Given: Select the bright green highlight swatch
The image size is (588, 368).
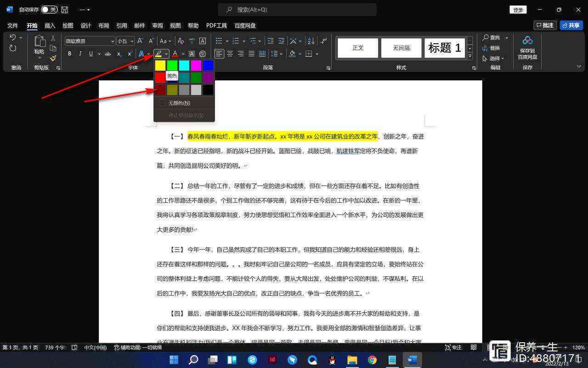Looking at the screenshot, I should (172, 66).
